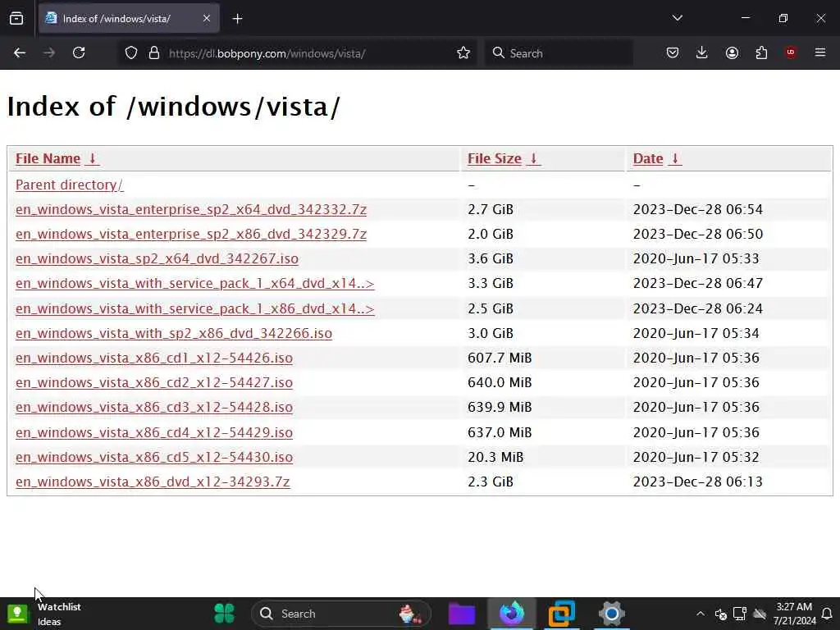Save page to Pocket
840x630 pixels.
[x=673, y=53]
